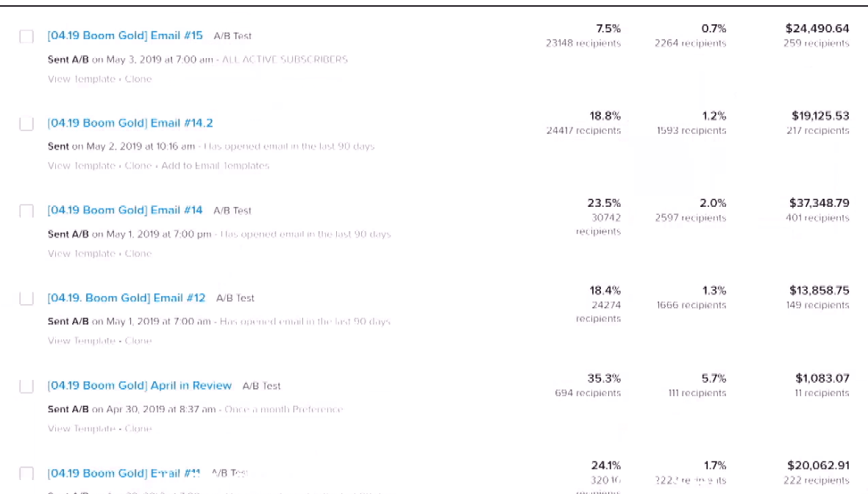The width and height of the screenshot is (868, 494).
Task: Check the box for Email #15 campaign
Action: tap(26, 37)
